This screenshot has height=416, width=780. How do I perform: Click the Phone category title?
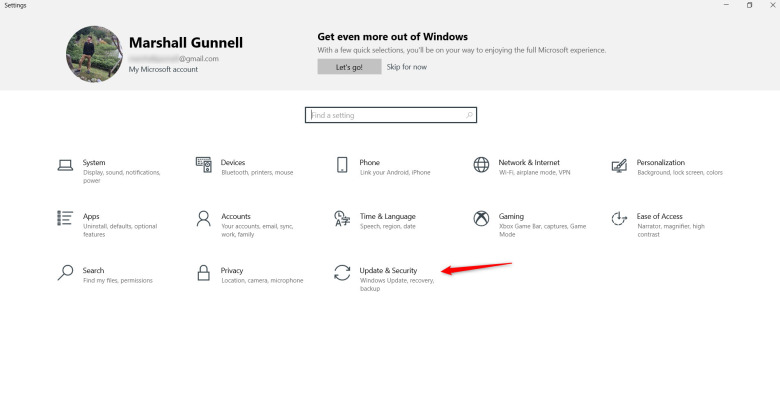(369, 162)
